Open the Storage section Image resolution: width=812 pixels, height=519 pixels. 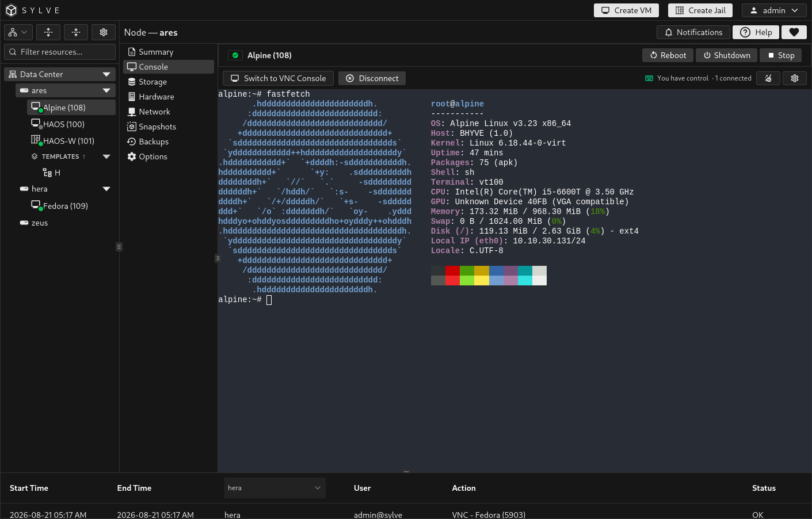[x=169, y=82]
